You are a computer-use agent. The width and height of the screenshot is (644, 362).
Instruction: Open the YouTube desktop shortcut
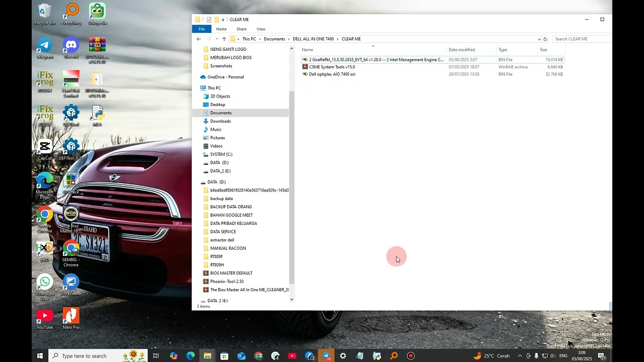45,319
